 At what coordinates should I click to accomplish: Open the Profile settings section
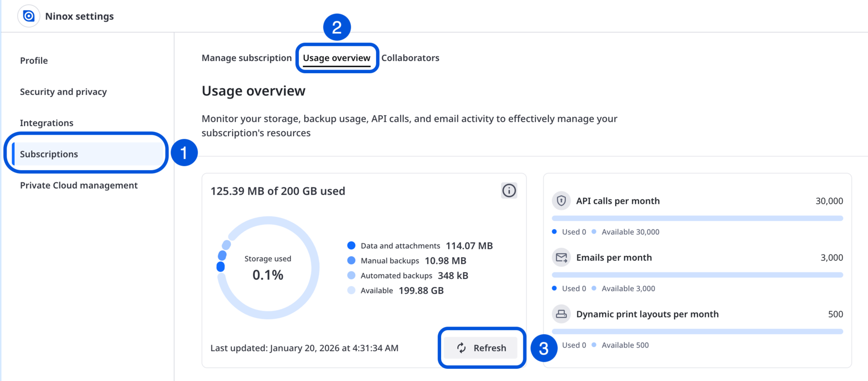click(x=34, y=61)
